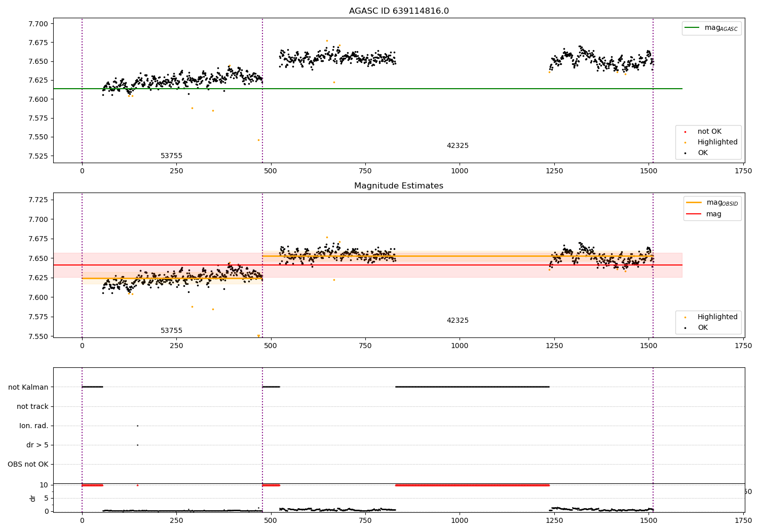Click "42325" in the Magnitude Estimates plot
760x532 pixels.
click(x=458, y=321)
